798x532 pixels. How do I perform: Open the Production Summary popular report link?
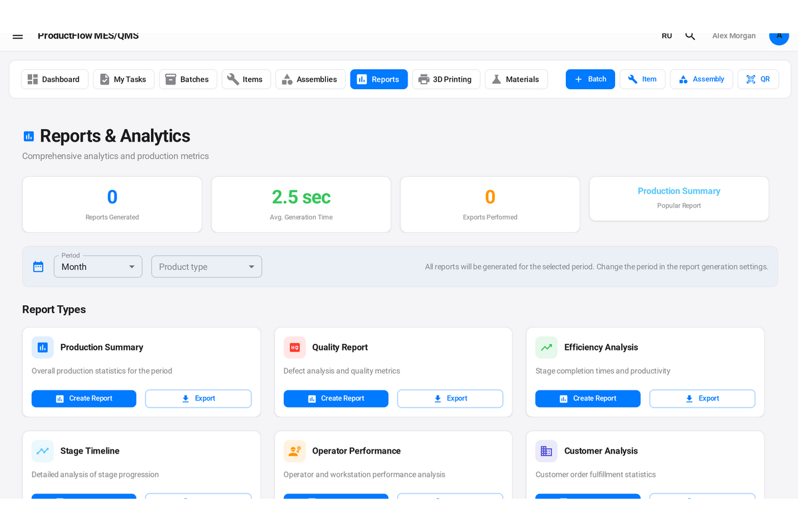point(679,191)
